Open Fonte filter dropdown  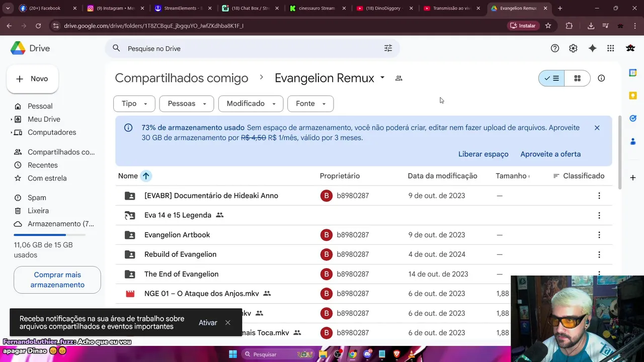310,104
